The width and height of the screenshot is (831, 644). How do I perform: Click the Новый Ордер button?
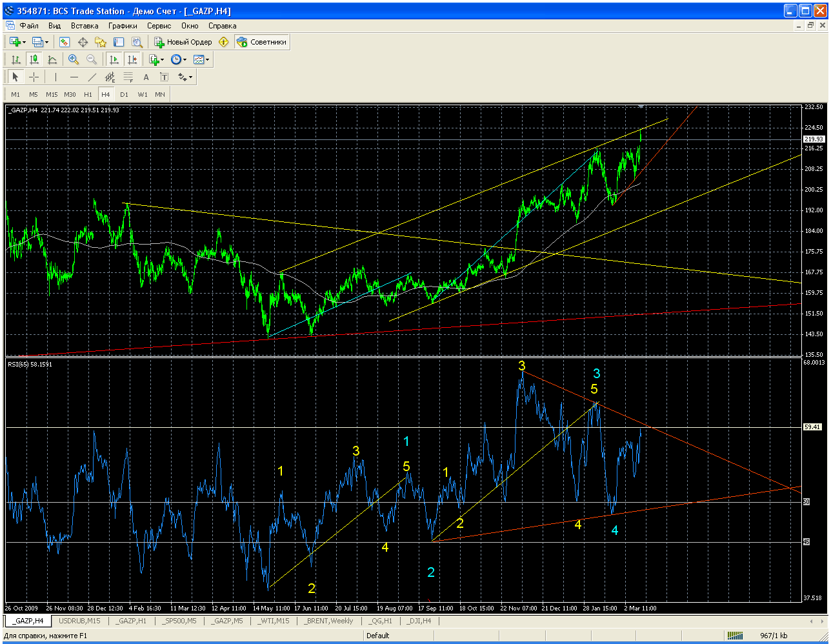tap(183, 42)
